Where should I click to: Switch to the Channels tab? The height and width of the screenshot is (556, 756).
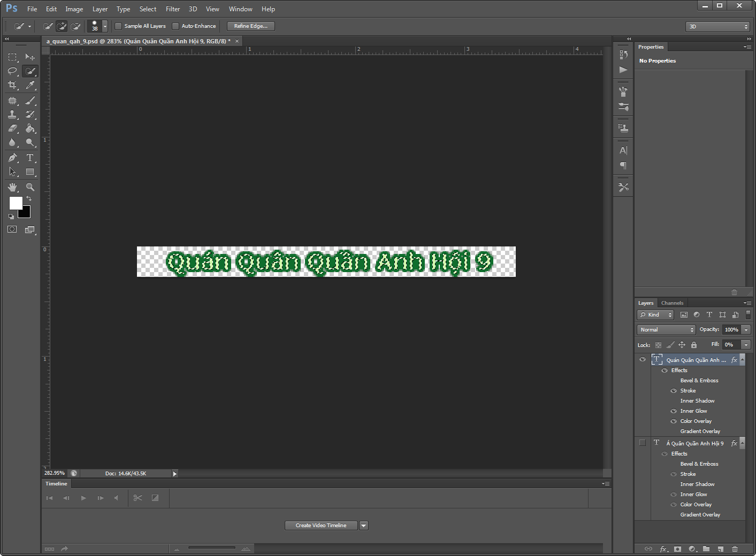coord(672,303)
